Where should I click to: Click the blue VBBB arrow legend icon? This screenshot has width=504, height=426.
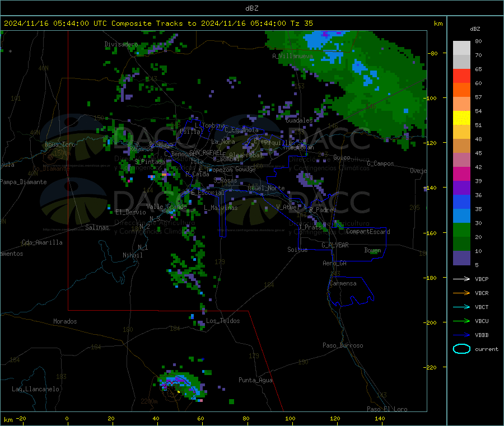pos(461,335)
